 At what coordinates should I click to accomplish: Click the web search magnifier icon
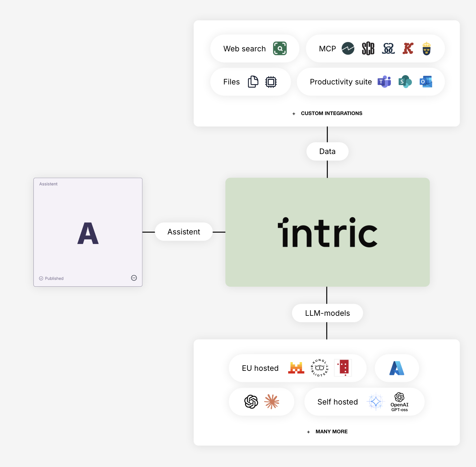pos(279,49)
